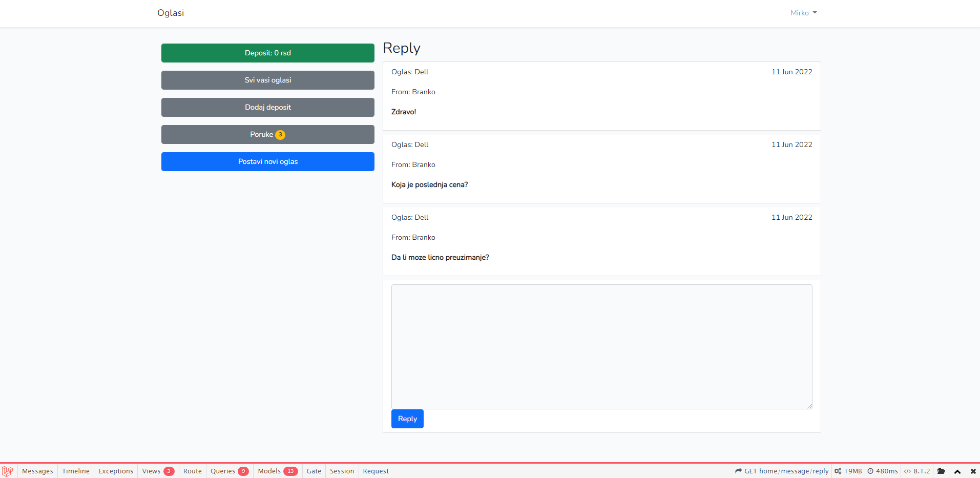Open Branko's profile link

point(423,92)
